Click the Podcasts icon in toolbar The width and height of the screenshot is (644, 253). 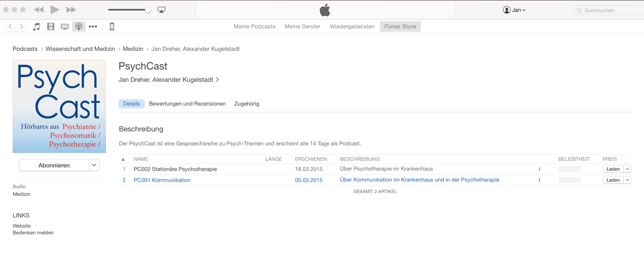point(78,27)
